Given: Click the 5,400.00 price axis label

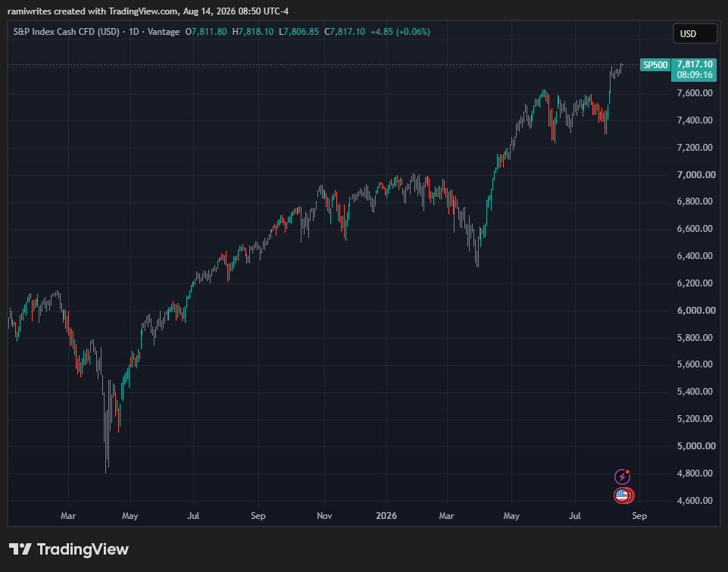Looking at the screenshot, I should tap(695, 392).
